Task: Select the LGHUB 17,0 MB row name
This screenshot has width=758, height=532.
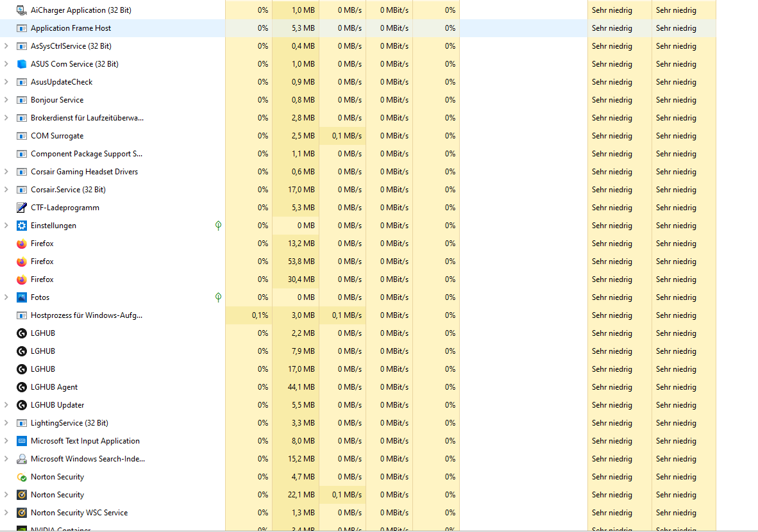Action: click(x=42, y=369)
